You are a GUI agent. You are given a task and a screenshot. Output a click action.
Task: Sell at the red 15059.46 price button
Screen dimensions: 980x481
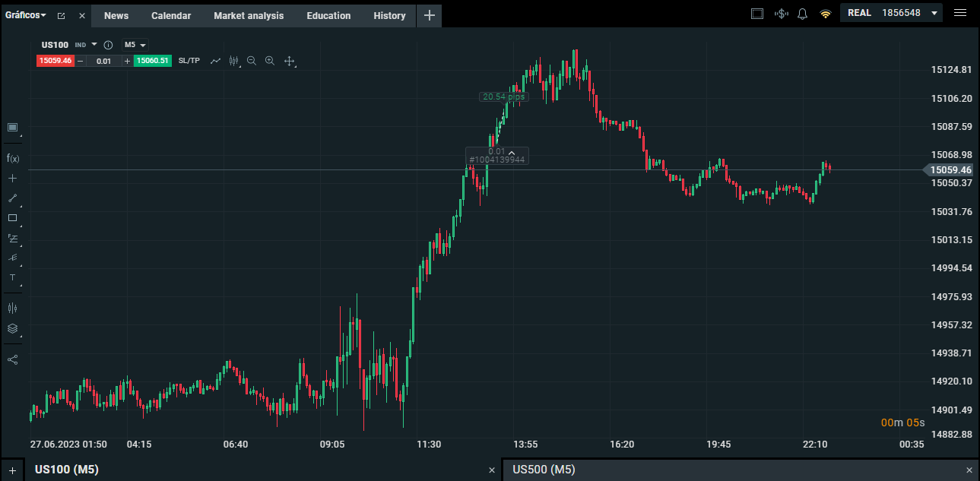(56, 61)
